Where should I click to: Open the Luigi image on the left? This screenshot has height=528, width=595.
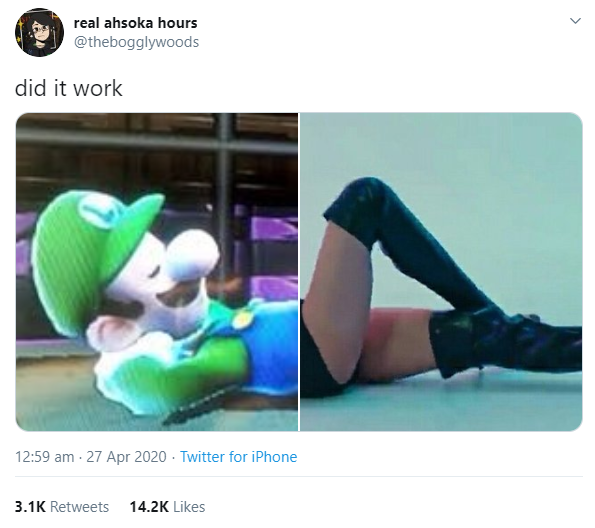point(157,272)
